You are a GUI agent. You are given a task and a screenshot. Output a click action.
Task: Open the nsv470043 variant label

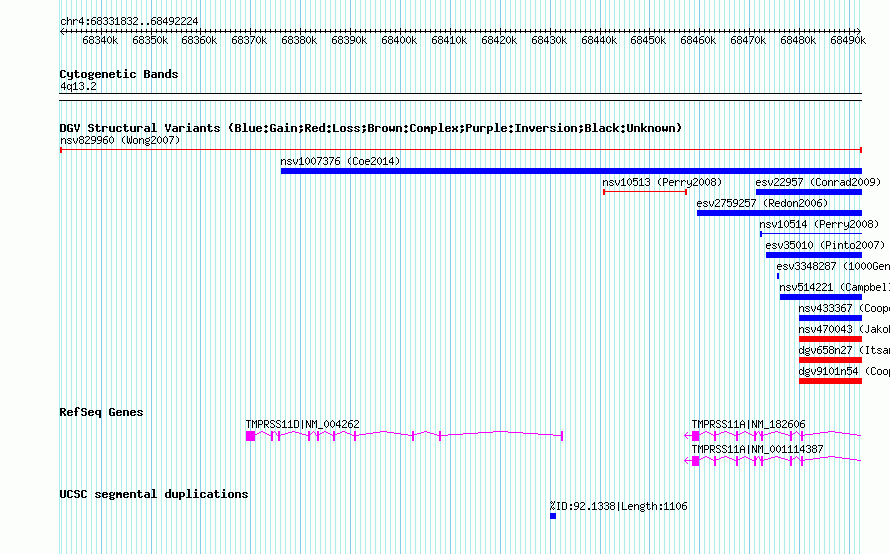844,329
